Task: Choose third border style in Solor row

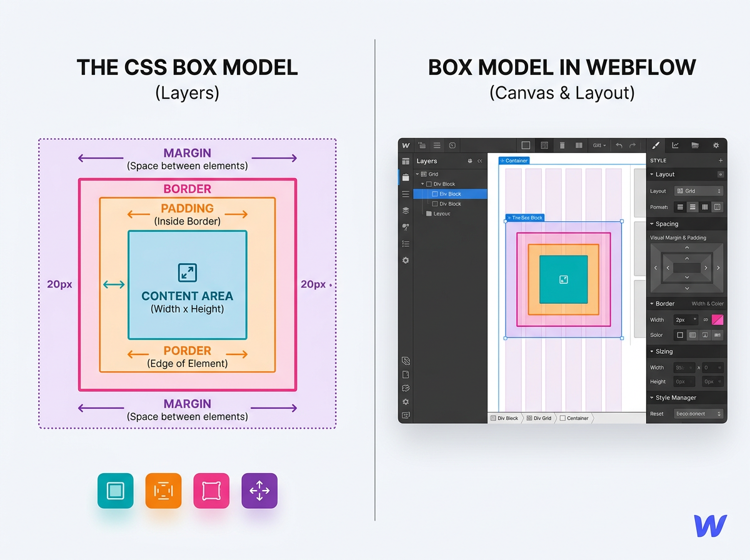Action: [705, 335]
